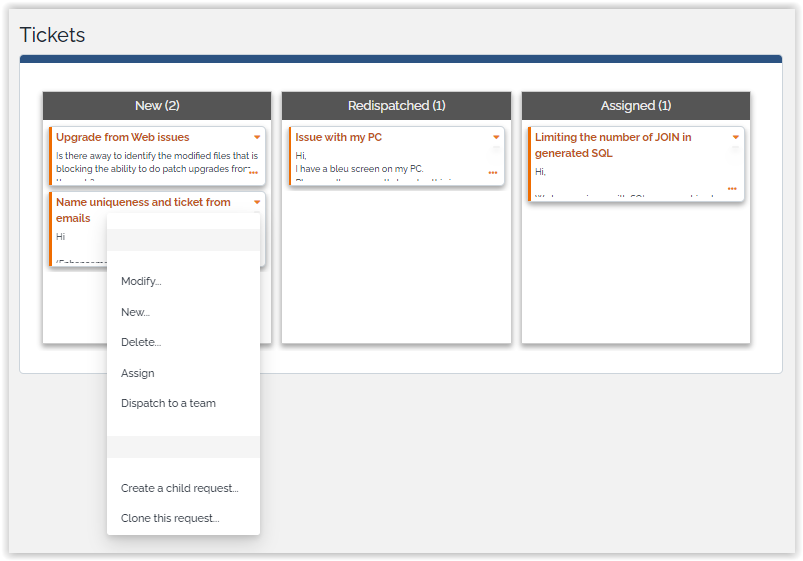Select Assign in the ticket menu
The height and width of the screenshot is (561, 803).
[x=138, y=373]
